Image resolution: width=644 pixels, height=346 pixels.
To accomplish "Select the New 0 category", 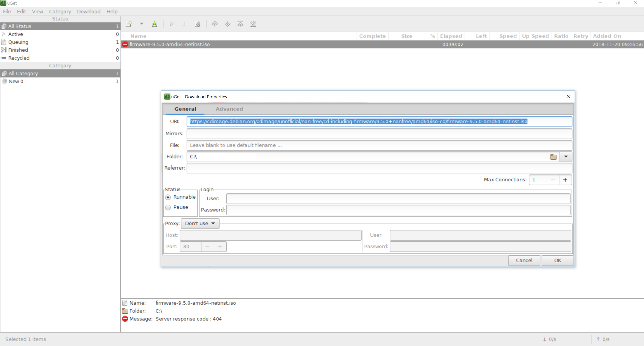I will (60, 81).
